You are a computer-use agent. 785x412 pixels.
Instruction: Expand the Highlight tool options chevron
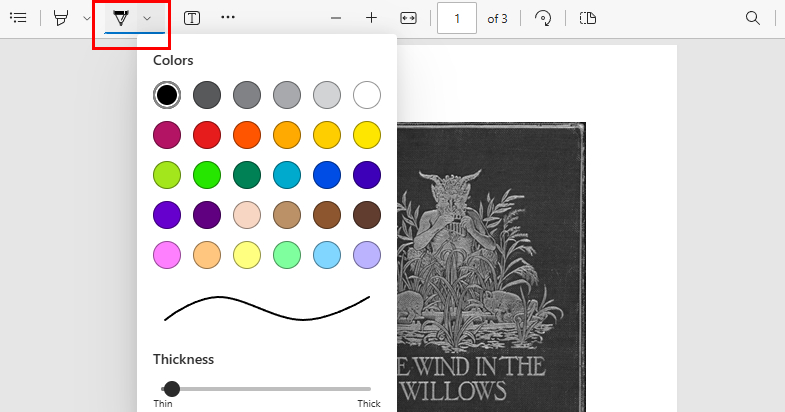click(x=87, y=19)
